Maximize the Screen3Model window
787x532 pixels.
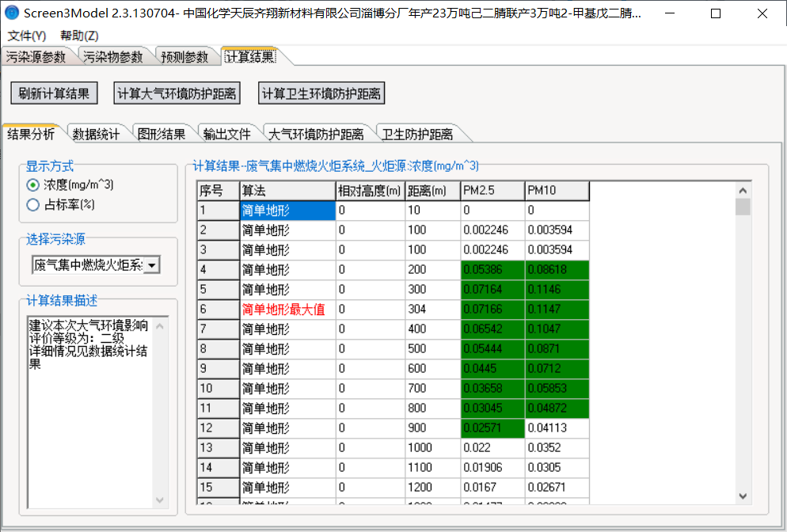(716, 13)
